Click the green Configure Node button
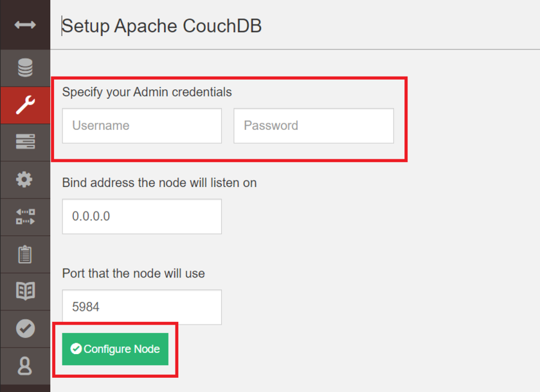540x392 pixels. (115, 349)
